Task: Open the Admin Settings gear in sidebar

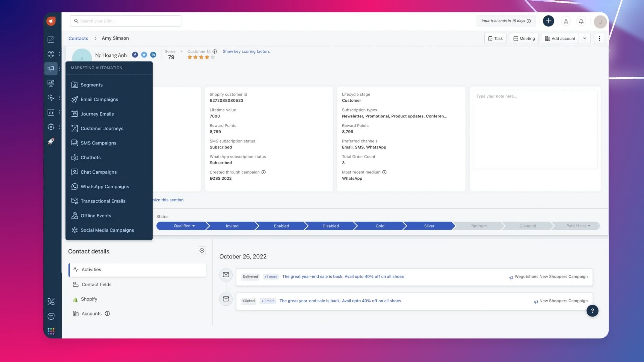Action: 51,127
